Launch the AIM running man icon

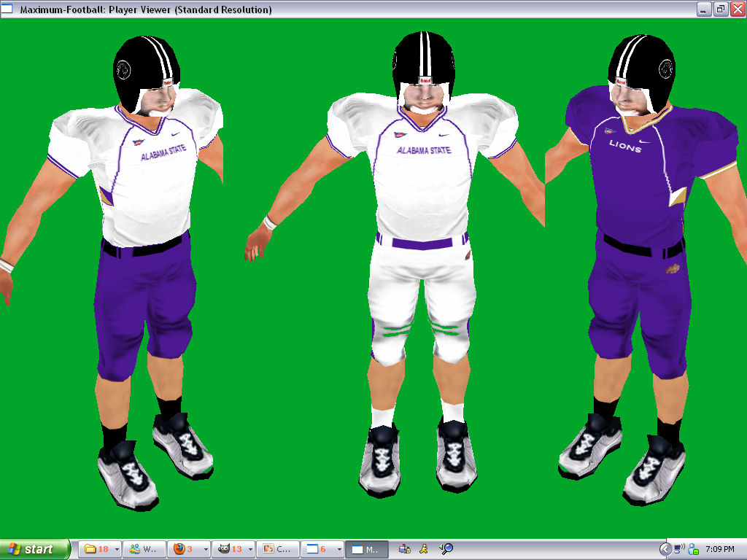(x=424, y=549)
